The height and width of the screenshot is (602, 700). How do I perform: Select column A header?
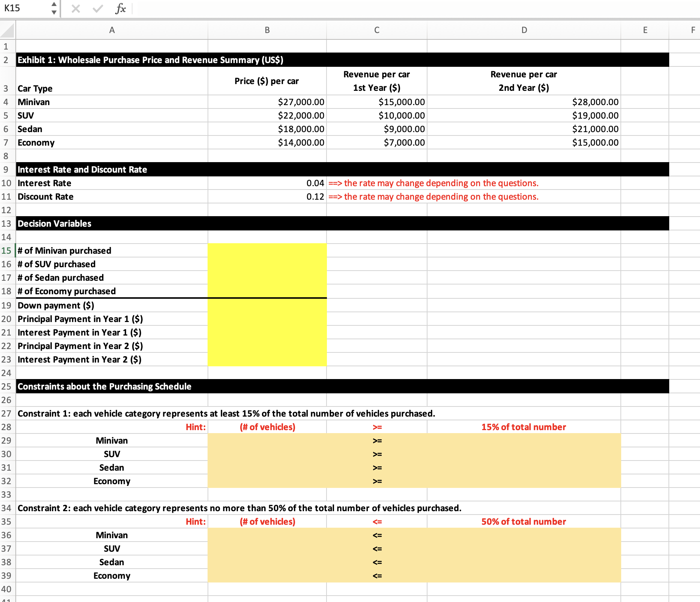111,30
